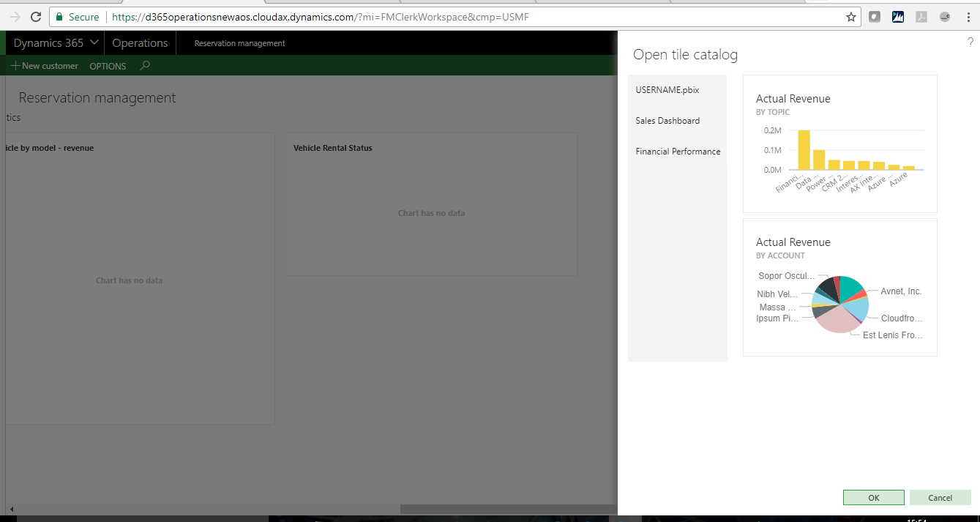Confirm with the OK button
The height and width of the screenshot is (522, 980).
pos(874,497)
